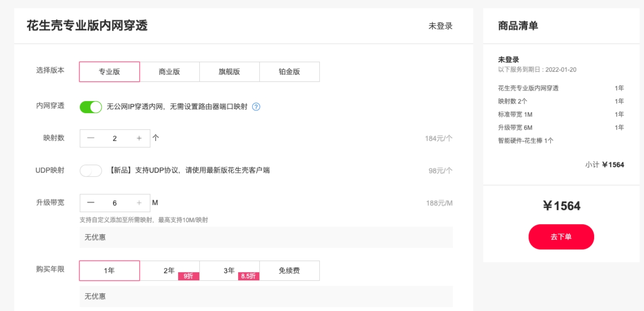644x311 pixels.
Task: Toggle the 内网穿透 switch off
Action: tap(91, 107)
